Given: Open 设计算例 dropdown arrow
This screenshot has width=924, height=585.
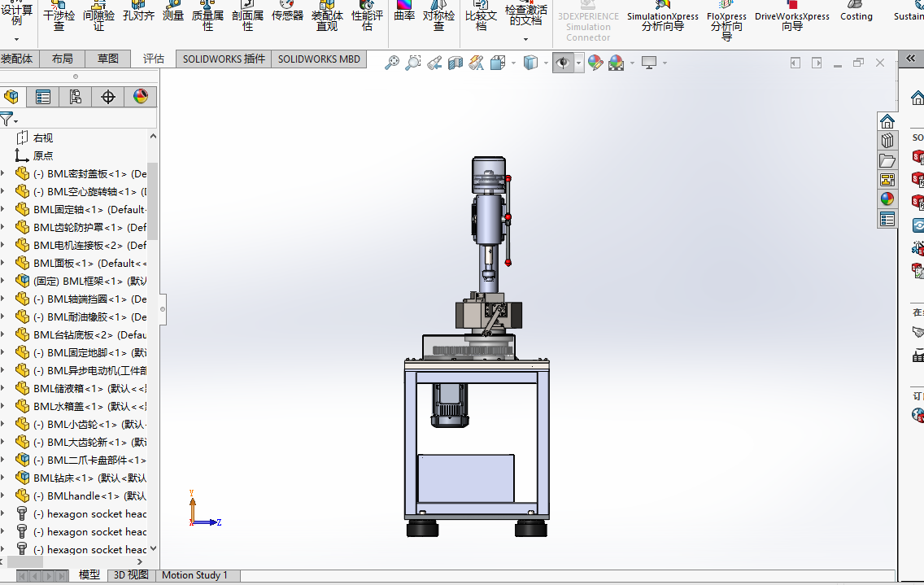Looking at the screenshot, I should coord(16,40).
